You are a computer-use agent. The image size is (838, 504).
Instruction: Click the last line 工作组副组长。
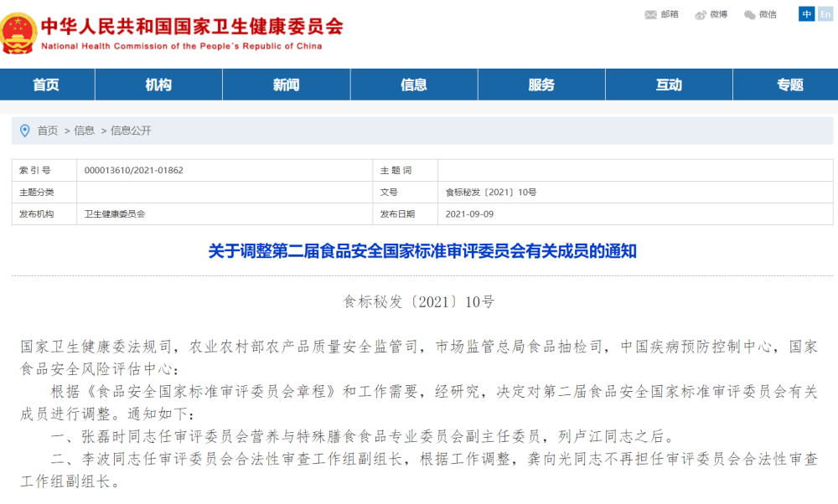pos(71,481)
